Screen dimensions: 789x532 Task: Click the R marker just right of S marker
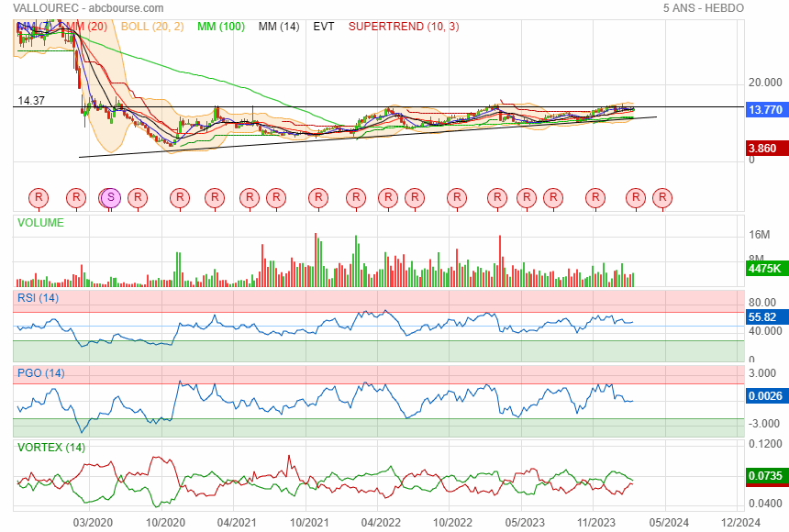click(137, 196)
